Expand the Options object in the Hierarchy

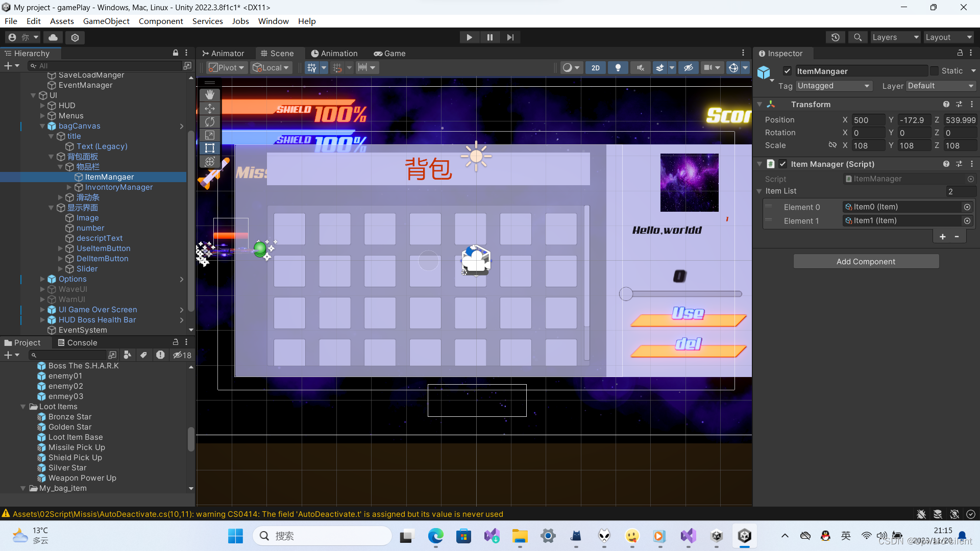[x=42, y=279]
